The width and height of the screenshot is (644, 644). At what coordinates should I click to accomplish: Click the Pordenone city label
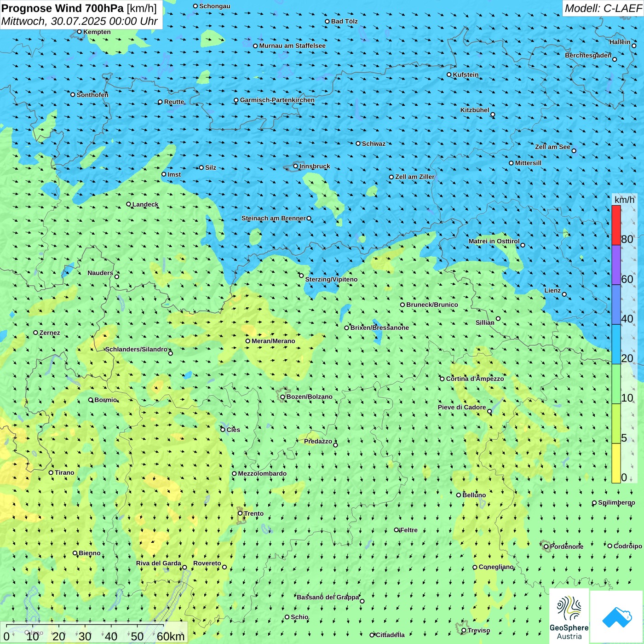(x=566, y=546)
